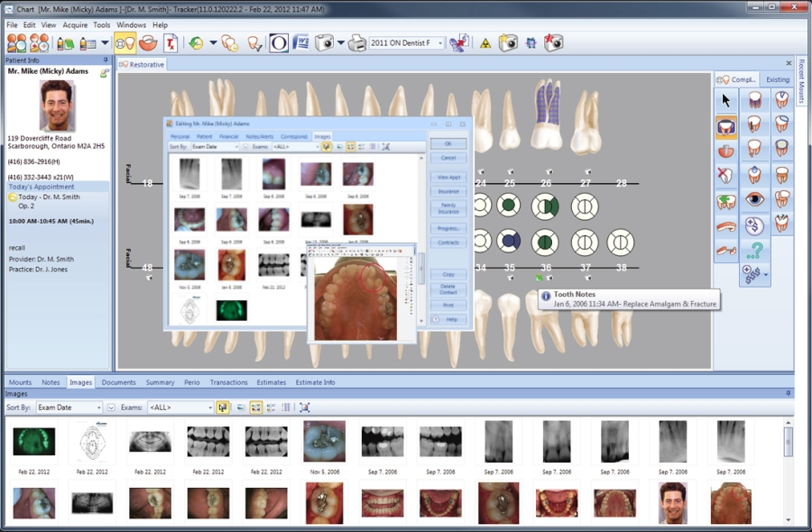Click the Word document icon in the toolbar
Viewport: 812px width, 532px height.
301,42
